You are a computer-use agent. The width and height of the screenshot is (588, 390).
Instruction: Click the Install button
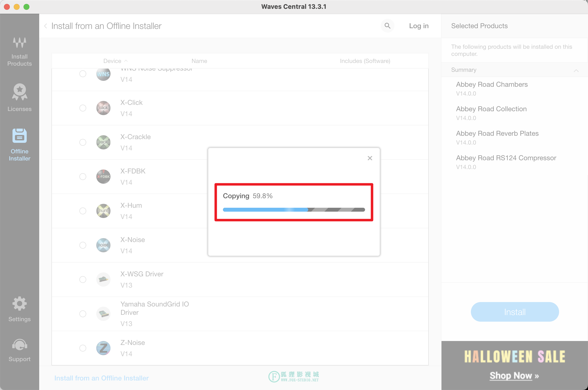click(x=515, y=312)
